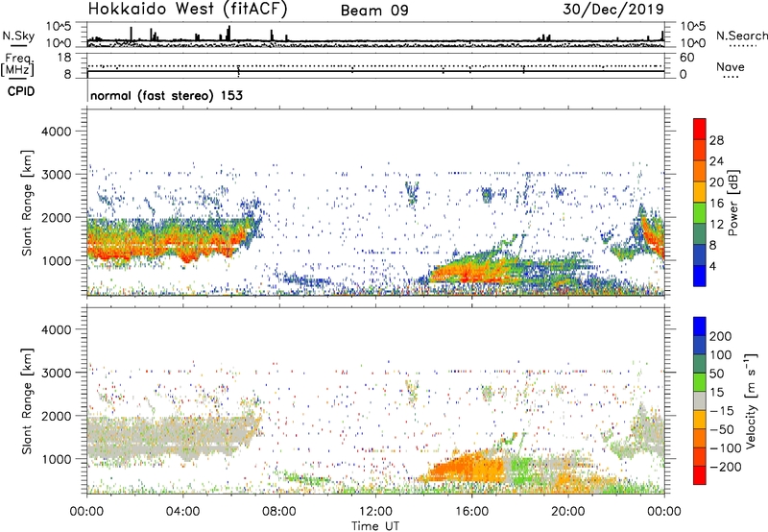Click the 'Nave' legend label
768x532 pixels.
click(x=731, y=67)
